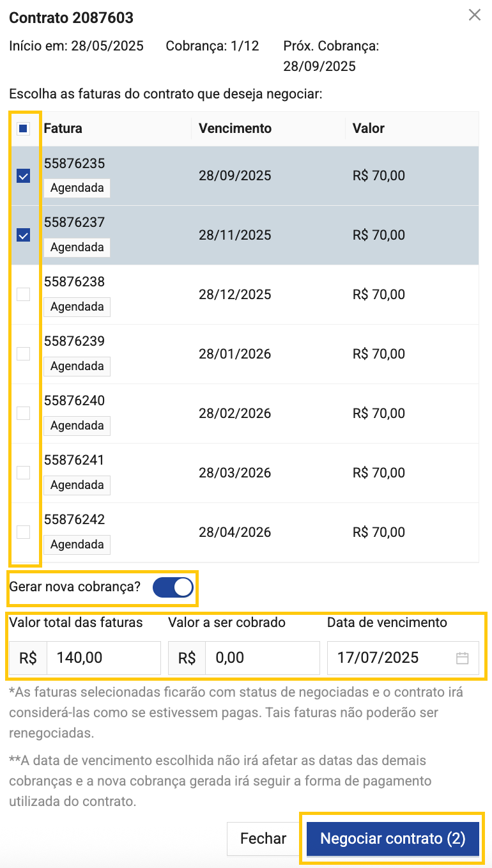Screen dimensions: 492x868
Task: Toggle the select-all faturas header checkbox
Action: (23, 128)
